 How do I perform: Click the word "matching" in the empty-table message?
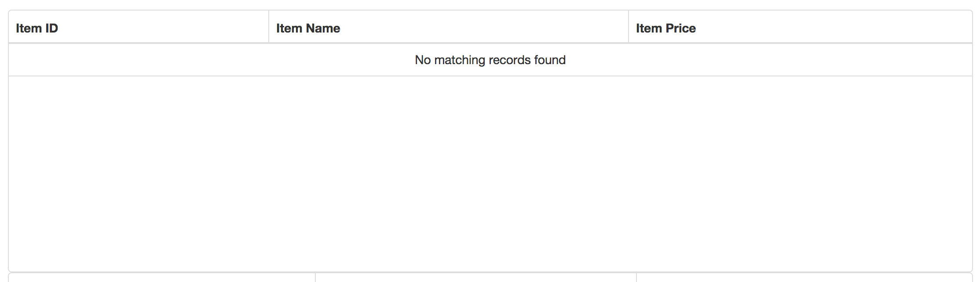460,60
